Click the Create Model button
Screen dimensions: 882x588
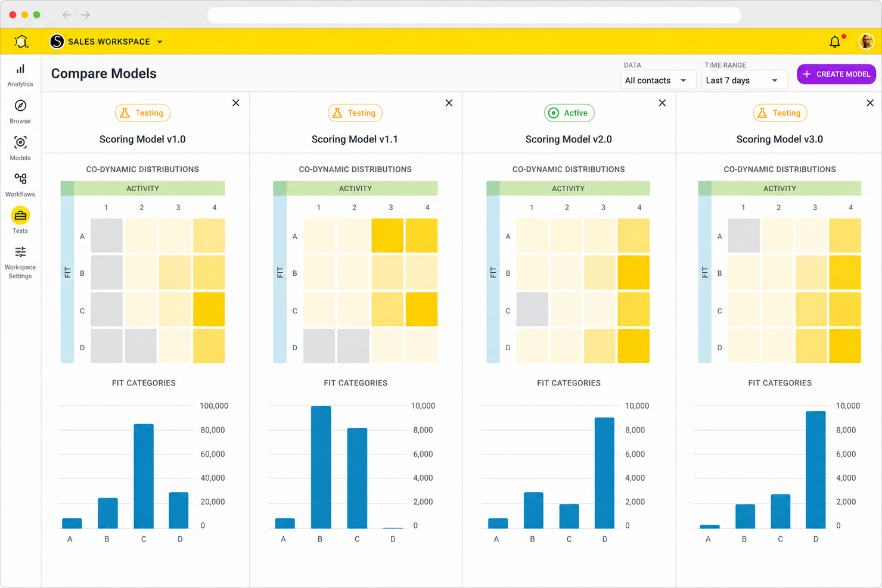pos(836,74)
